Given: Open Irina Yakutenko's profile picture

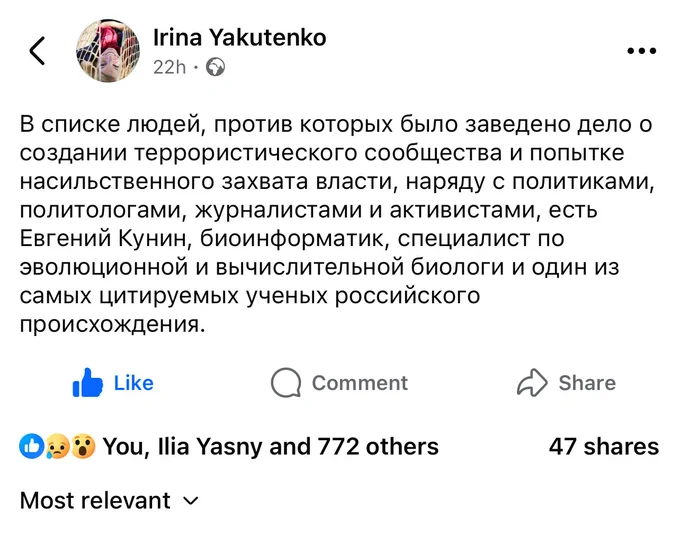Looking at the screenshot, I should click(108, 51).
